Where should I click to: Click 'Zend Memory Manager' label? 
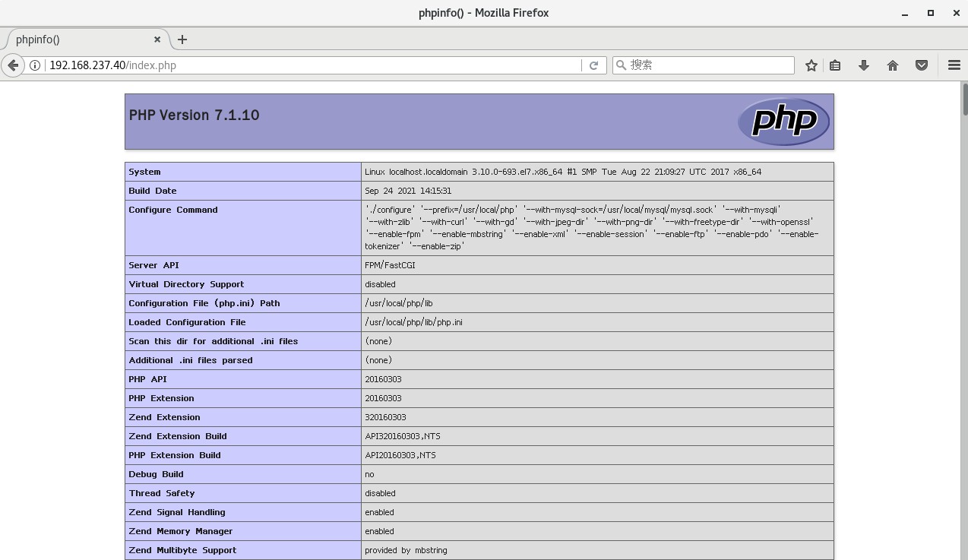[x=181, y=531]
